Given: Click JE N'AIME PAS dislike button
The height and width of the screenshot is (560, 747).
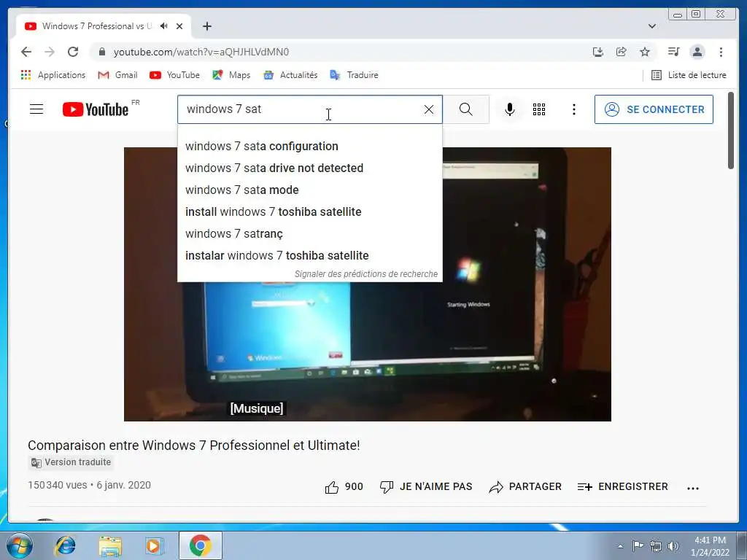Looking at the screenshot, I should pos(426,486).
